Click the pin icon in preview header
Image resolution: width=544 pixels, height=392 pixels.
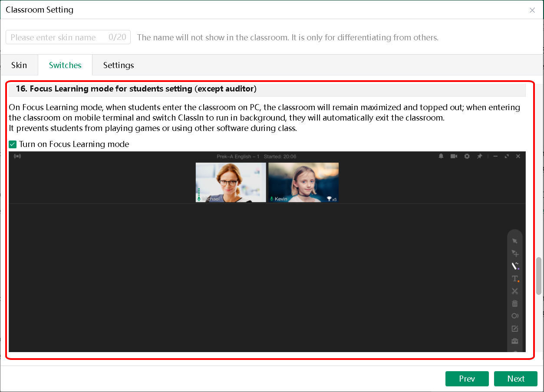click(479, 156)
